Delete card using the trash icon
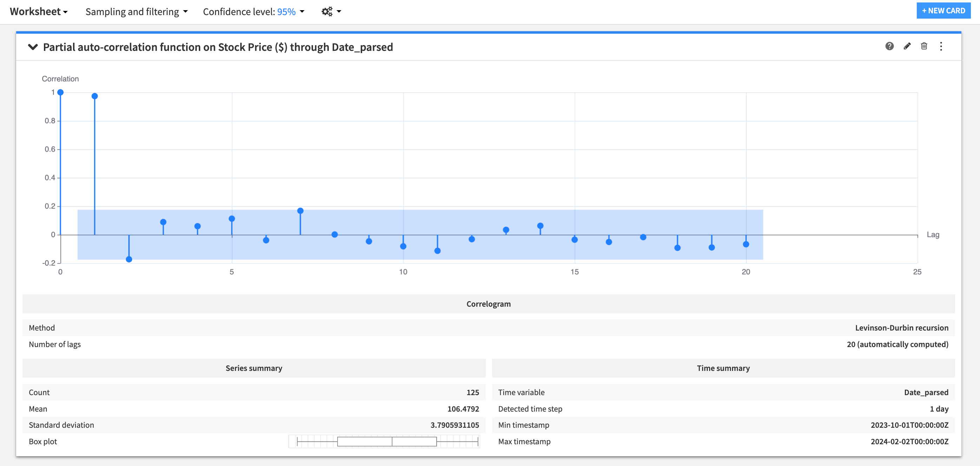This screenshot has width=980, height=466. click(924, 46)
